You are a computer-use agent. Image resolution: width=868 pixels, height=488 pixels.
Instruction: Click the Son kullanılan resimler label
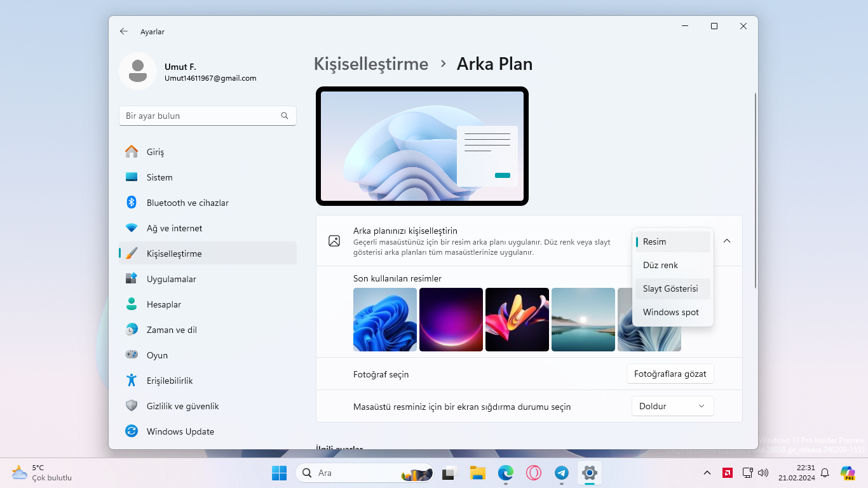click(397, 278)
